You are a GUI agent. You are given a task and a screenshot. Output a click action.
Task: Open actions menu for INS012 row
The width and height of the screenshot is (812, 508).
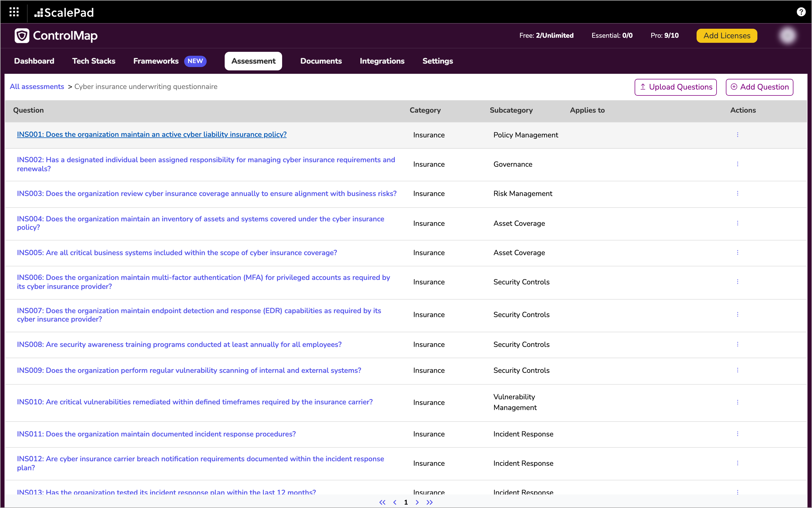(737, 463)
